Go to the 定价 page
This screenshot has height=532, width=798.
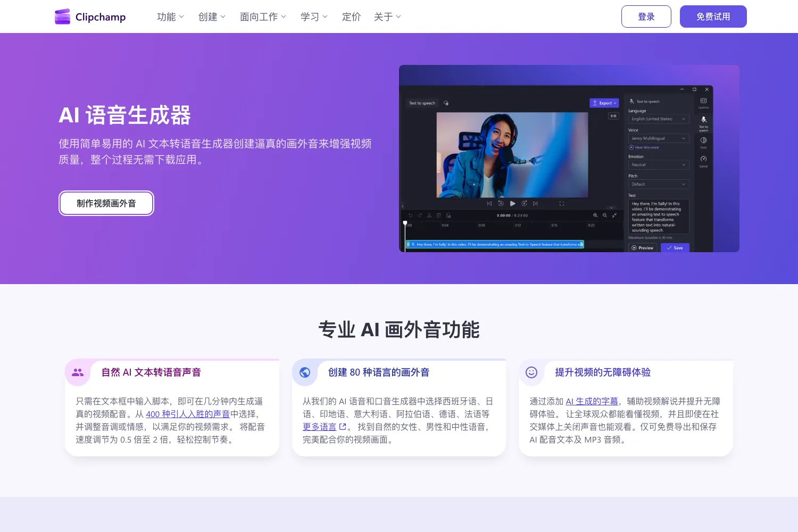pos(351,16)
